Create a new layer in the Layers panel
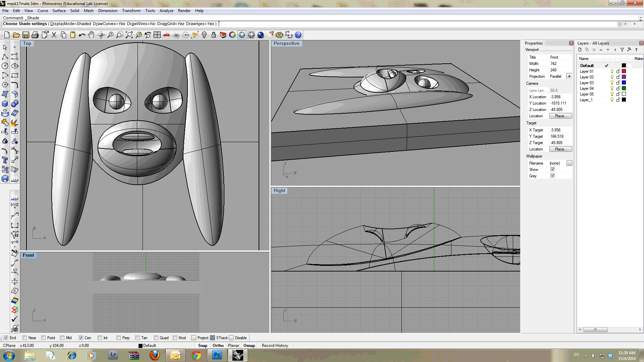This screenshot has height=362, width=644. [580, 50]
